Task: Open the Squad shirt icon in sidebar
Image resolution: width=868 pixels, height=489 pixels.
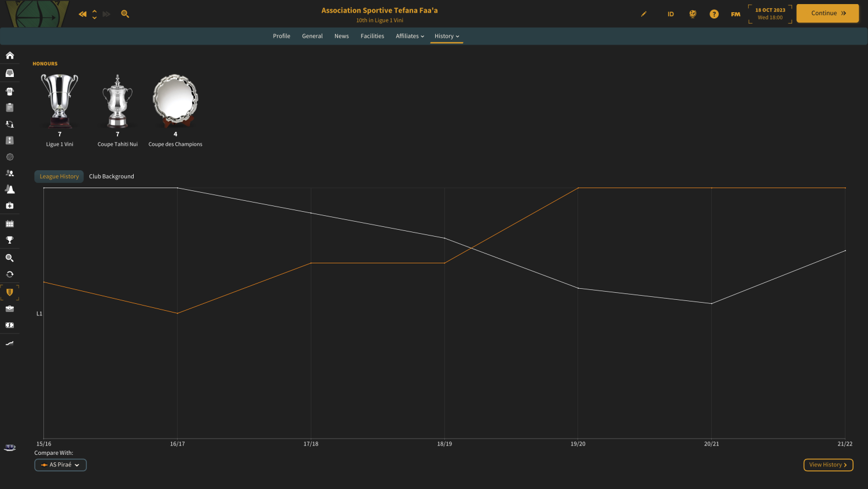Action: point(10,91)
